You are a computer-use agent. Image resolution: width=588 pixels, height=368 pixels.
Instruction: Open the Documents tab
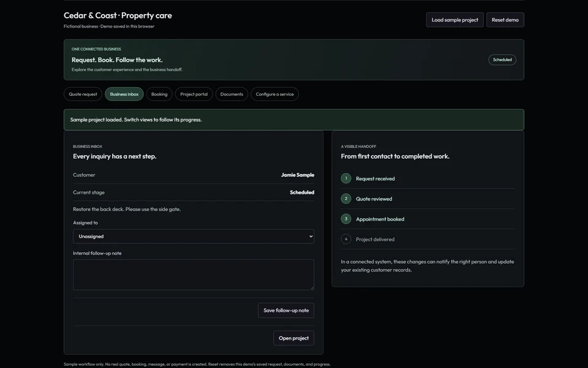[232, 94]
